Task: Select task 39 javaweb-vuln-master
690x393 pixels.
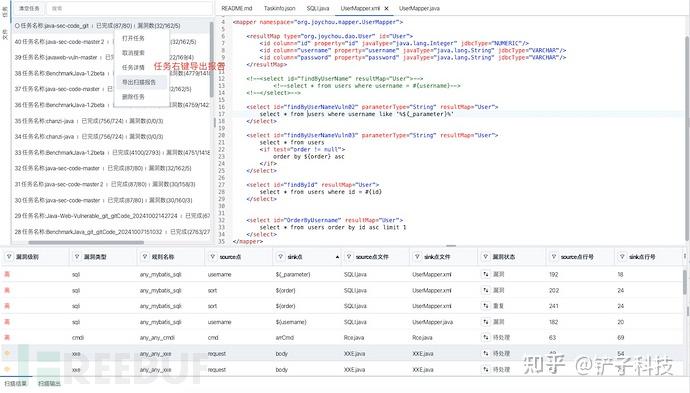Action: point(111,58)
